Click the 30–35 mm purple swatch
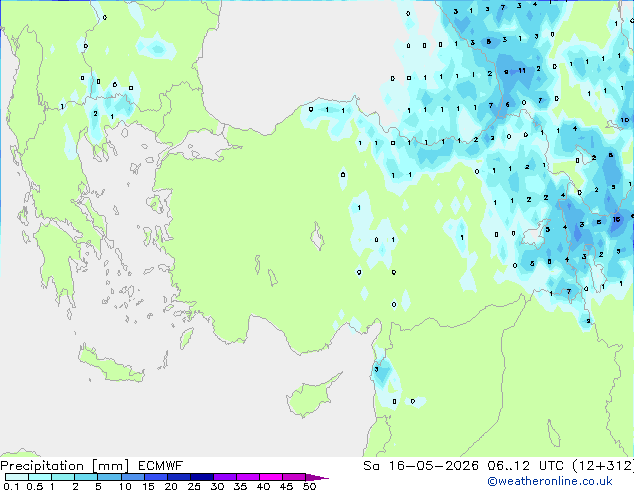This screenshot has width=634, height=490. pos(224,477)
